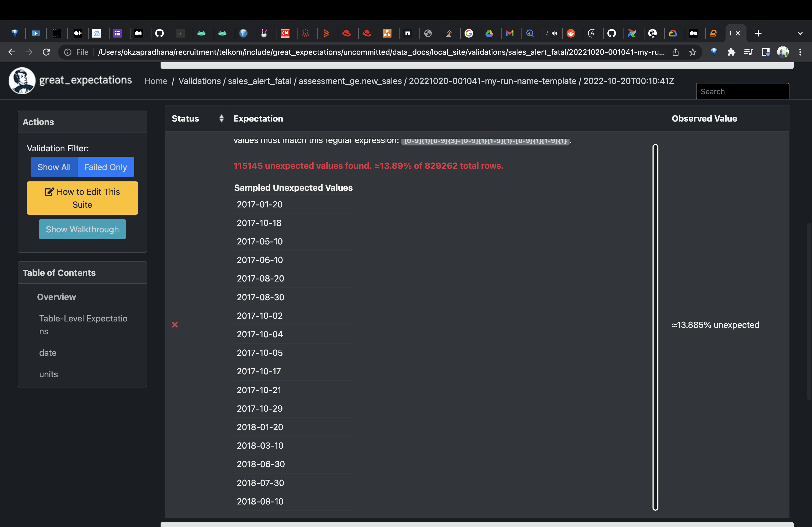Select the Show All validation filter
This screenshot has height=527, width=812.
(x=54, y=167)
